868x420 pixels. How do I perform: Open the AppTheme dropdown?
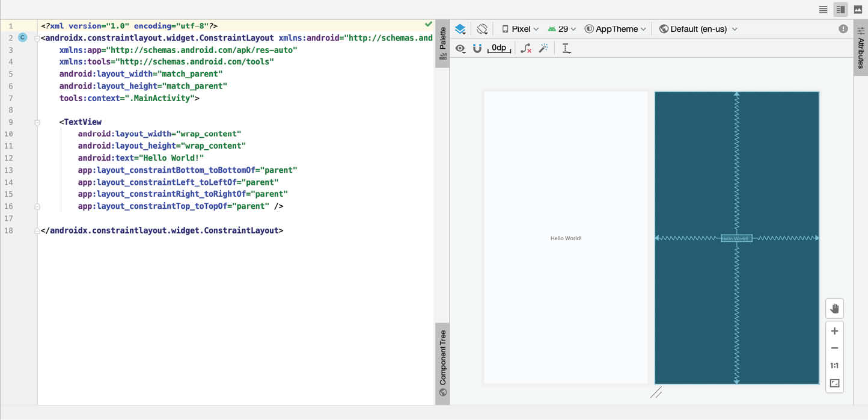(616, 29)
